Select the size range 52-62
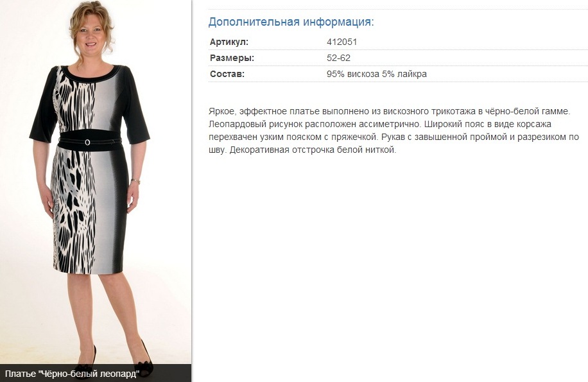Screen dimensions: 588x382 point(338,58)
